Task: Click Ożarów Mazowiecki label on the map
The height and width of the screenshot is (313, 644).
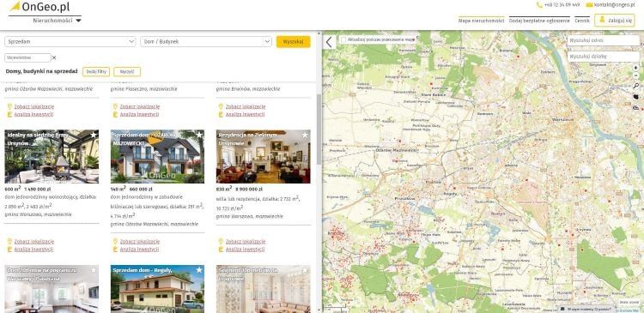Action: tap(397, 151)
